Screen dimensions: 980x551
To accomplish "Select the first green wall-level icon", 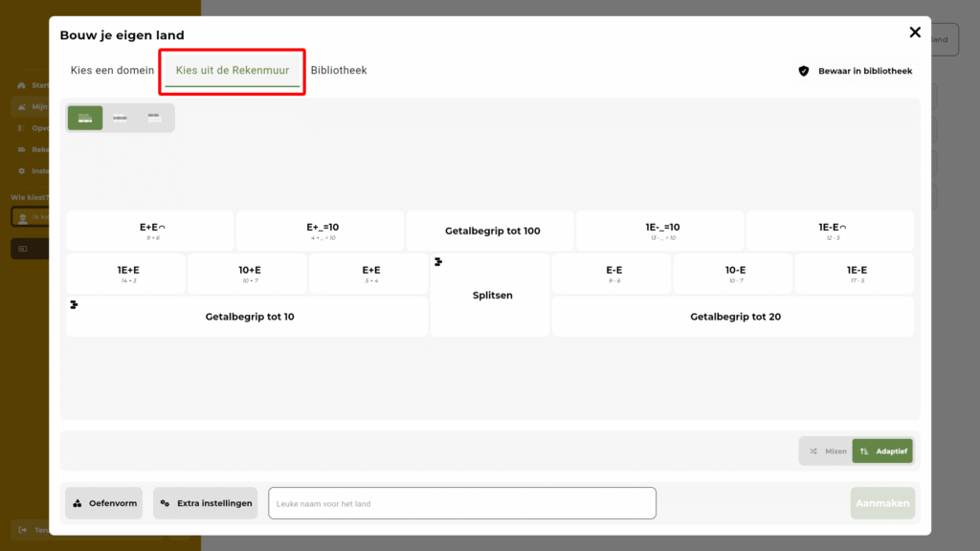I will click(x=85, y=118).
